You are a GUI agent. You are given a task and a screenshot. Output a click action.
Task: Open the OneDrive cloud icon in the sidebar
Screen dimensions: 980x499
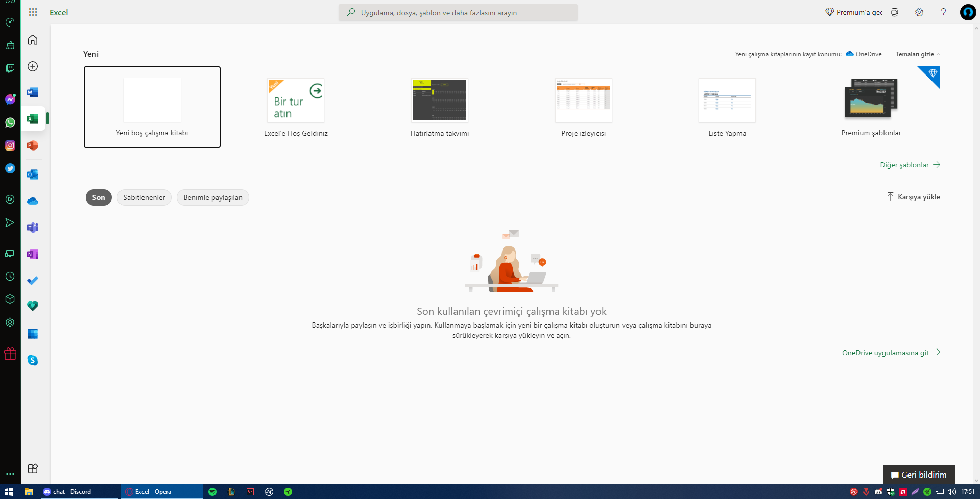[x=33, y=201]
